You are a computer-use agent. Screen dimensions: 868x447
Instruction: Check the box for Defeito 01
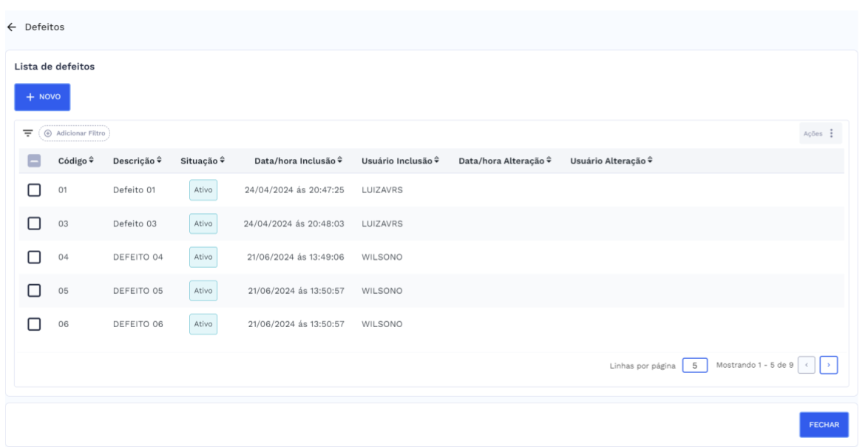click(34, 190)
